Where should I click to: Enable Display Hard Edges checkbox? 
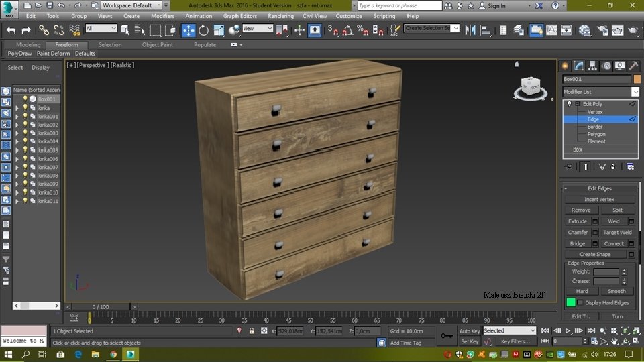(x=581, y=302)
